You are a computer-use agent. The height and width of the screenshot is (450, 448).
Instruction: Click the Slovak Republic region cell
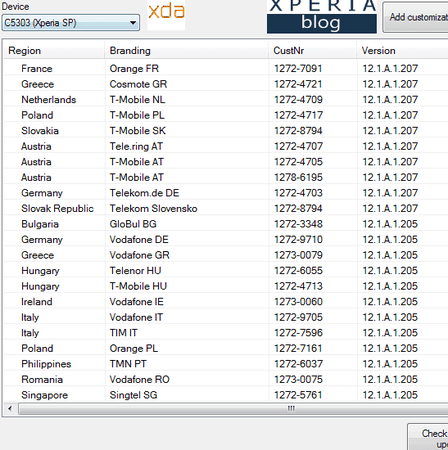(57, 208)
